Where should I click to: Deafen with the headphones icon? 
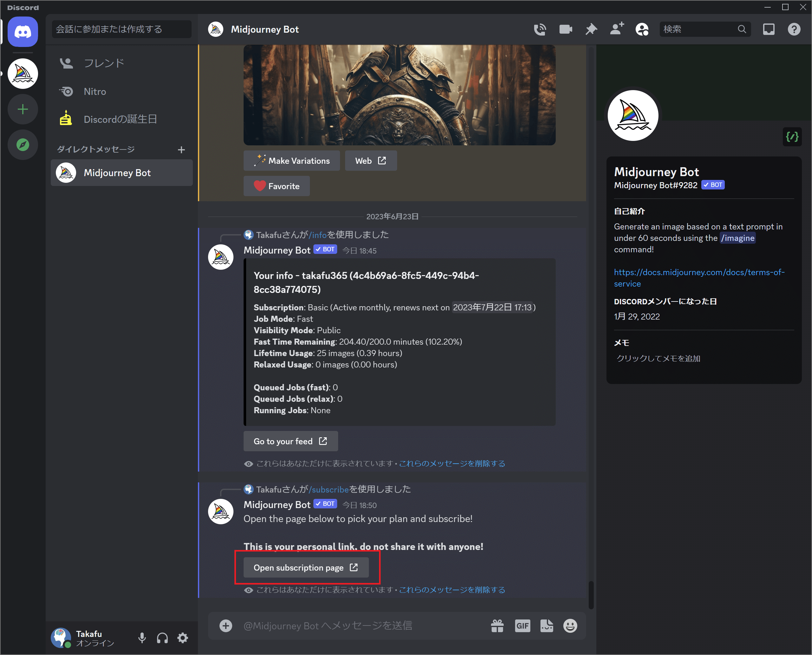pyautogui.click(x=162, y=638)
